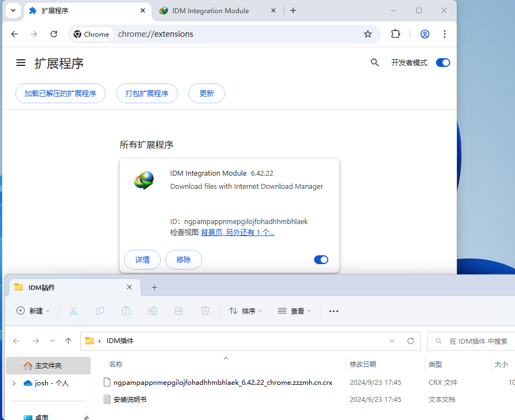Click Chrome forward navigation arrow
The width and height of the screenshot is (515, 420).
tap(34, 34)
